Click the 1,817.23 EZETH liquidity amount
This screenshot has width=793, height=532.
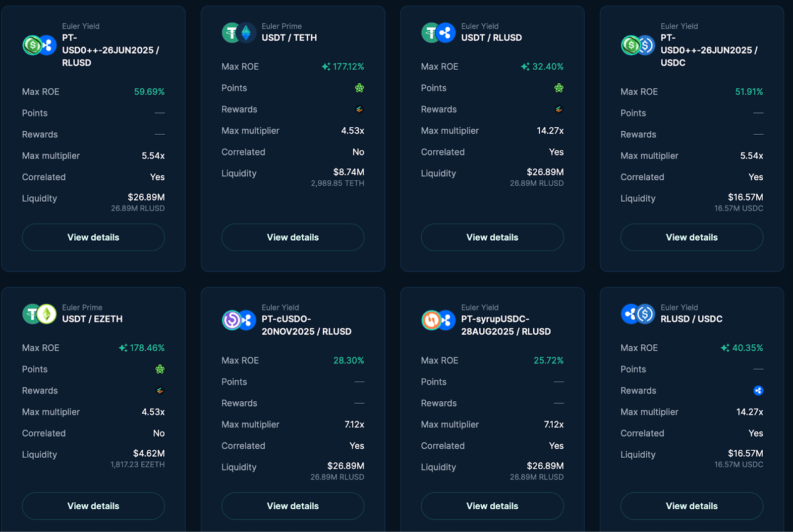coord(137,465)
